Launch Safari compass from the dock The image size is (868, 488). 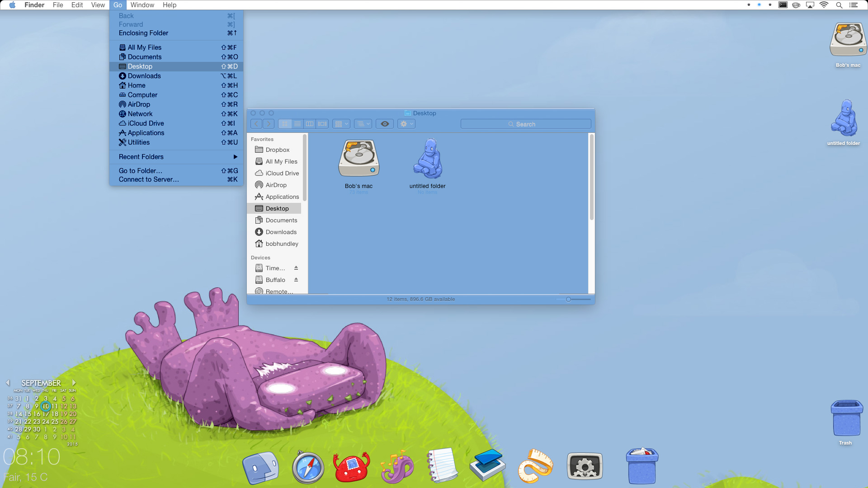(x=308, y=467)
